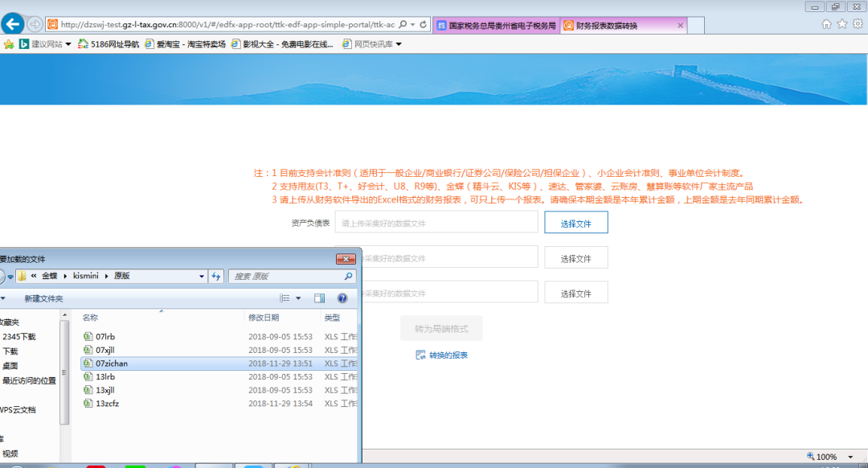Viewport: 868px width, 468px height.
Task: Open the favorites star at the top right
Action: [842, 24]
